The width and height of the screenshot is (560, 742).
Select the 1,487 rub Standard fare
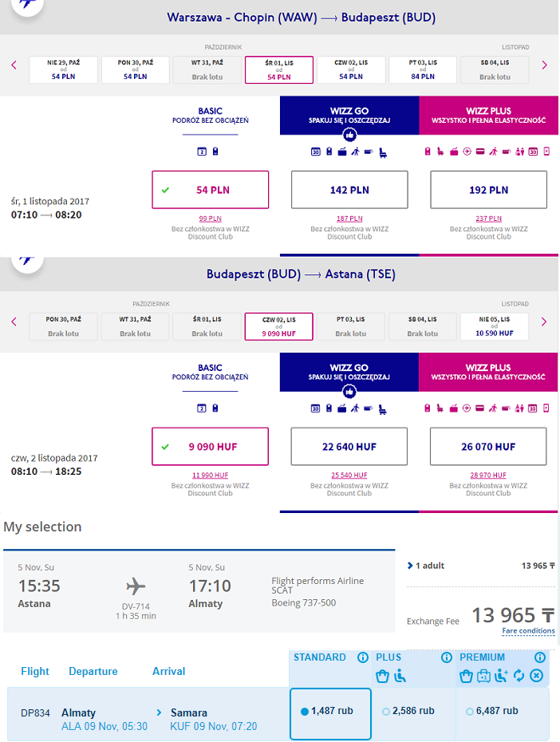[x=330, y=713]
